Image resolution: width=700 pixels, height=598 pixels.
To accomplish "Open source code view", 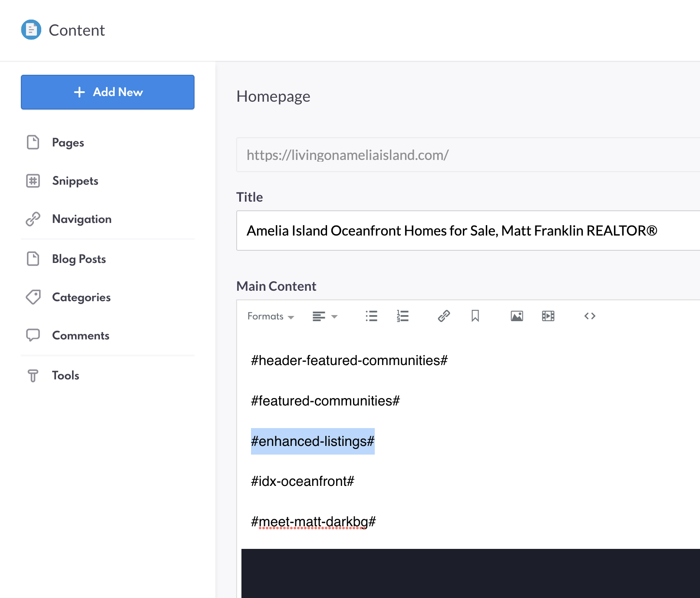I will (x=590, y=316).
